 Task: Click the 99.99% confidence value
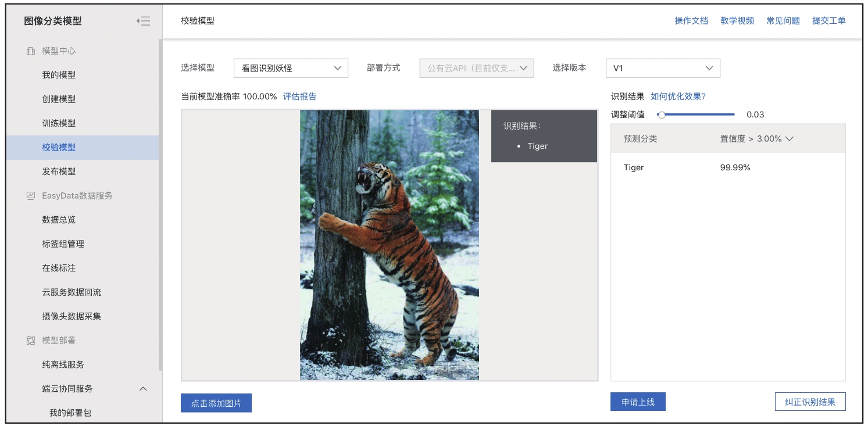coord(735,167)
